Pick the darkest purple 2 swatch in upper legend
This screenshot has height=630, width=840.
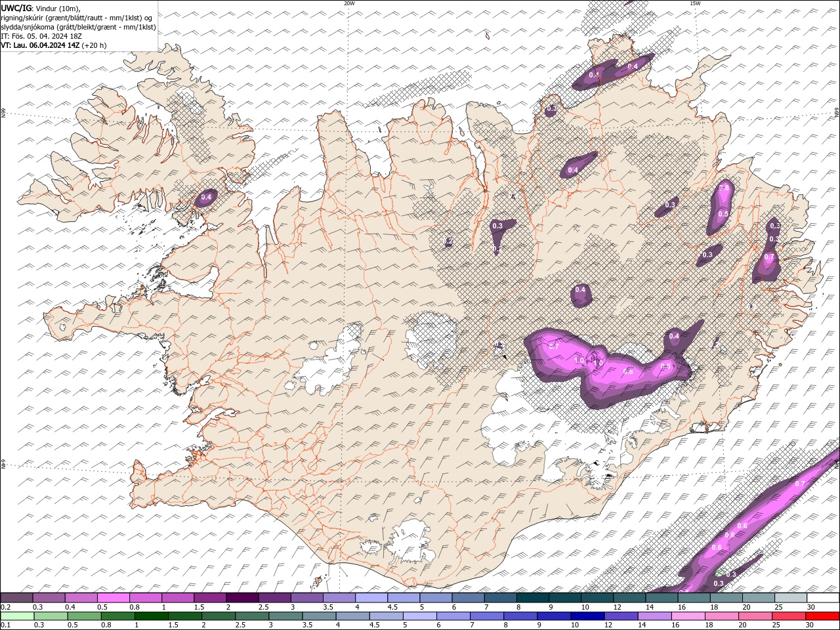tap(242, 597)
